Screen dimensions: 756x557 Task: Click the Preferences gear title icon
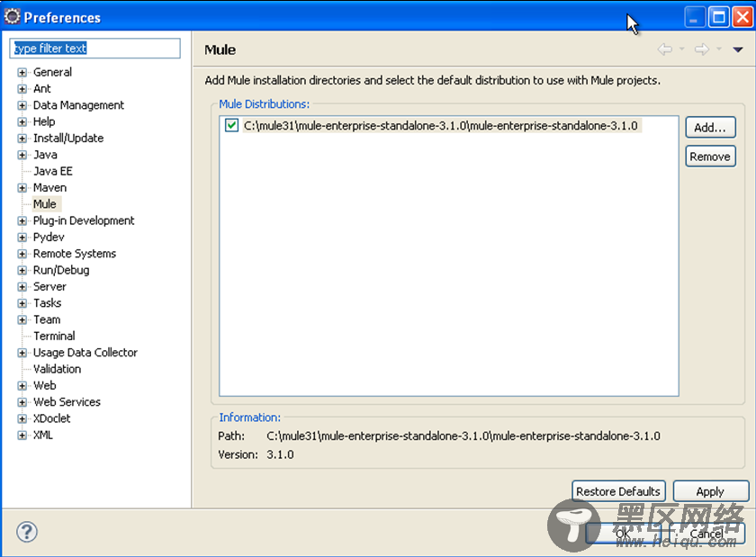tap(12, 16)
